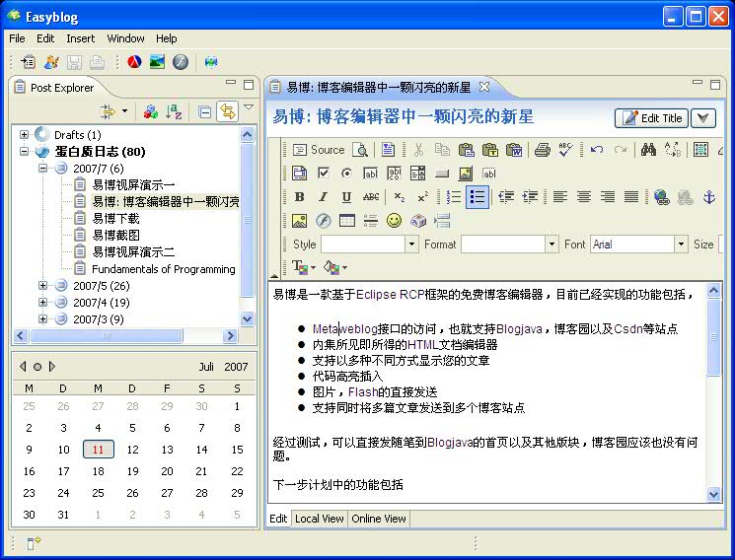Expand the 2007/5 (26) folder
This screenshot has height=560, width=735.
click(42, 285)
